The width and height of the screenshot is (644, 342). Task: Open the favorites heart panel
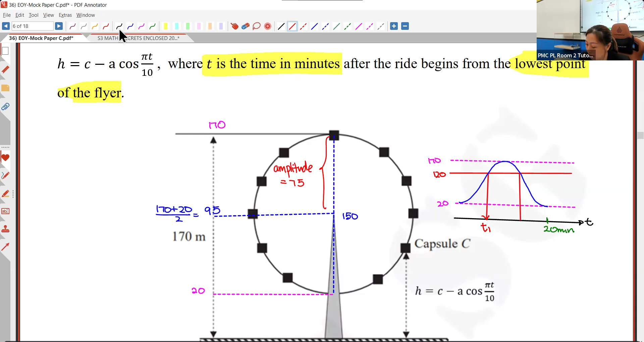point(5,158)
